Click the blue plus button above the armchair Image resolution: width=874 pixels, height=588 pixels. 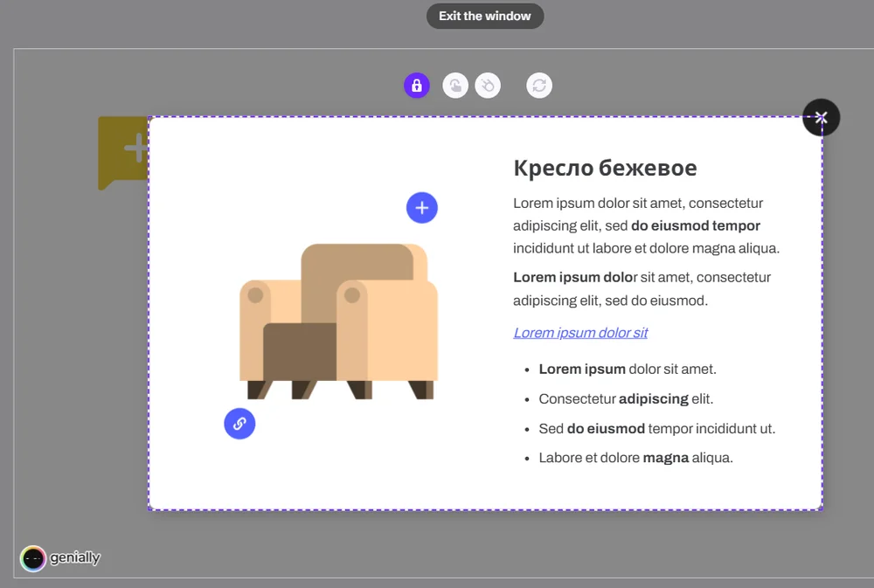tap(422, 208)
